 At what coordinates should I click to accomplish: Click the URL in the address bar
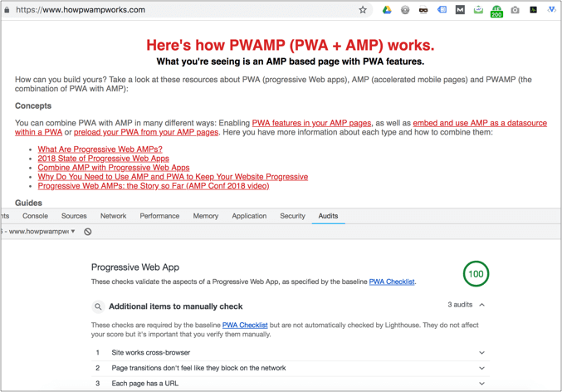click(x=81, y=10)
